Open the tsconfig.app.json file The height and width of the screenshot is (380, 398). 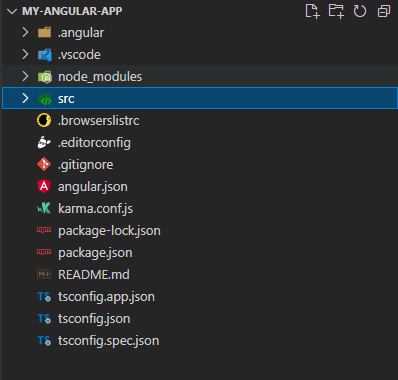pyautogui.click(x=106, y=297)
